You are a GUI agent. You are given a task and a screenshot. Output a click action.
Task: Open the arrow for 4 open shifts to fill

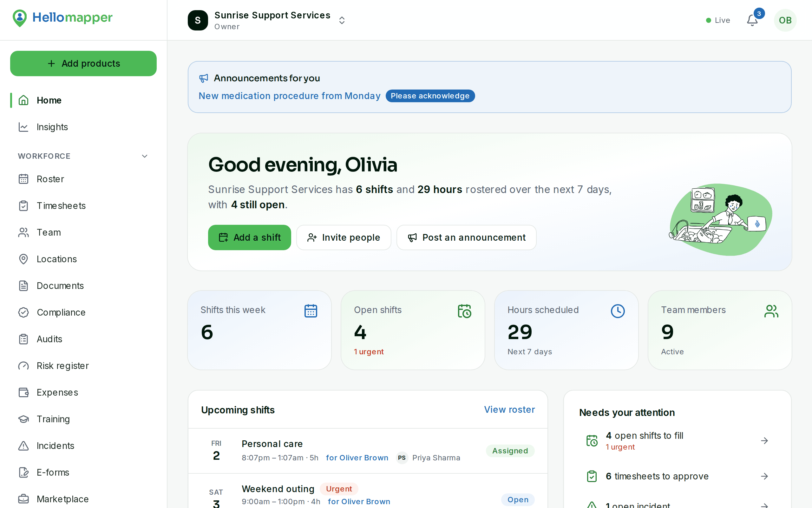(x=764, y=440)
